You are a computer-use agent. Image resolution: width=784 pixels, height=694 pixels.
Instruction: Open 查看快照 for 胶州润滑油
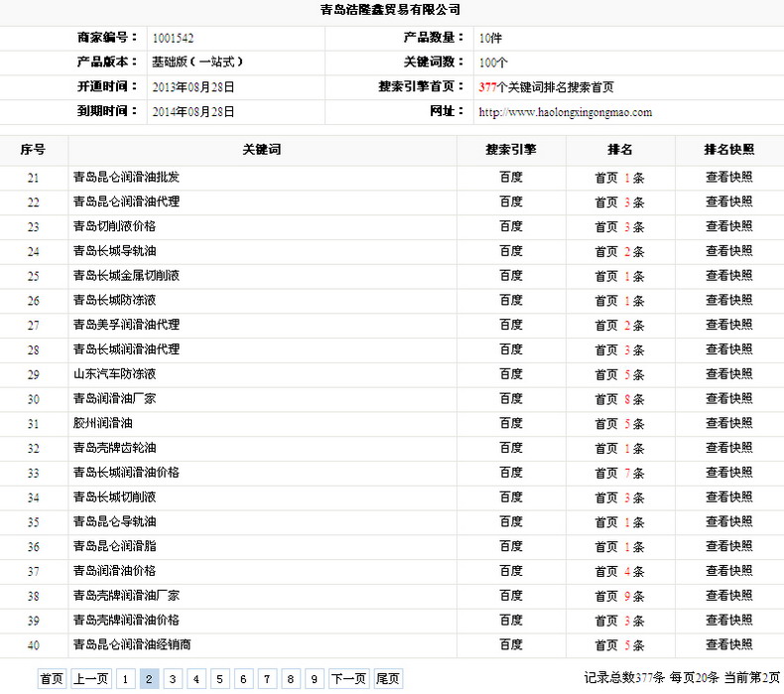click(x=729, y=423)
